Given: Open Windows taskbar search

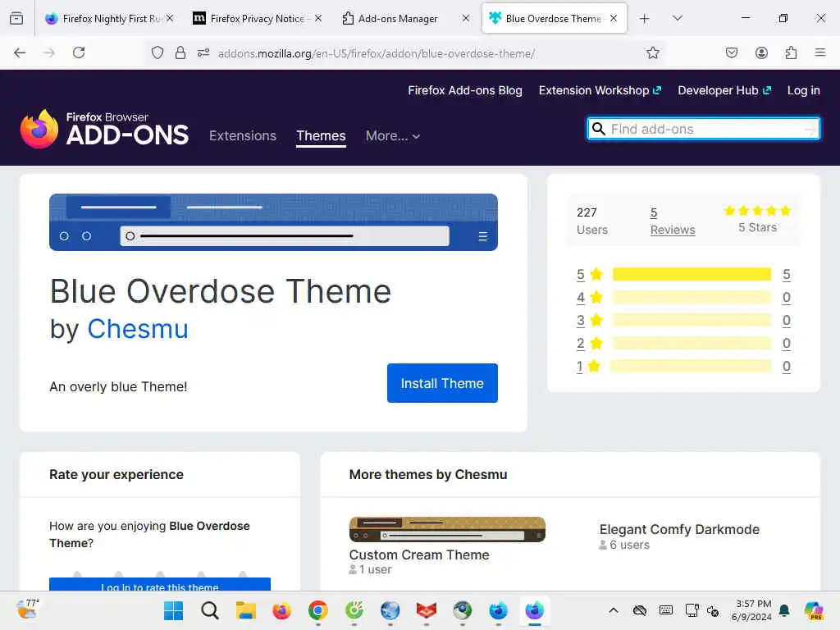Looking at the screenshot, I should pos(209,610).
